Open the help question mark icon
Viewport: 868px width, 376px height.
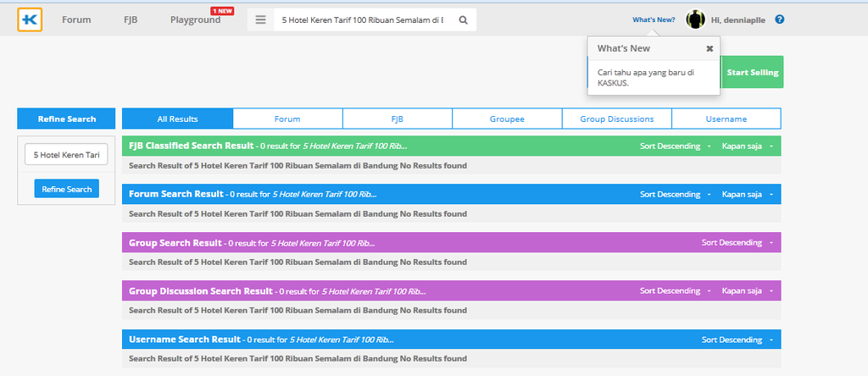(780, 19)
